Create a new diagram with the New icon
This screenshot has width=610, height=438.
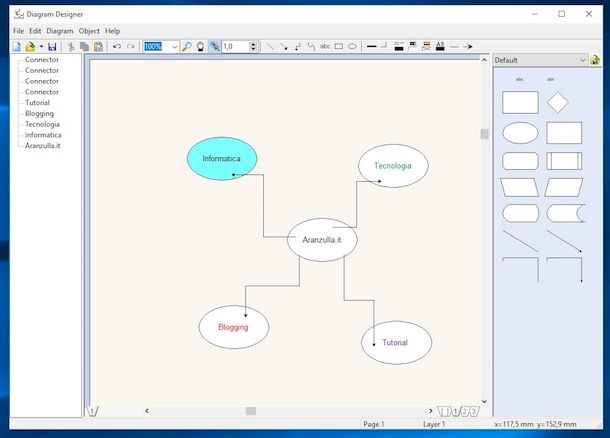pyautogui.click(x=16, y=47)
